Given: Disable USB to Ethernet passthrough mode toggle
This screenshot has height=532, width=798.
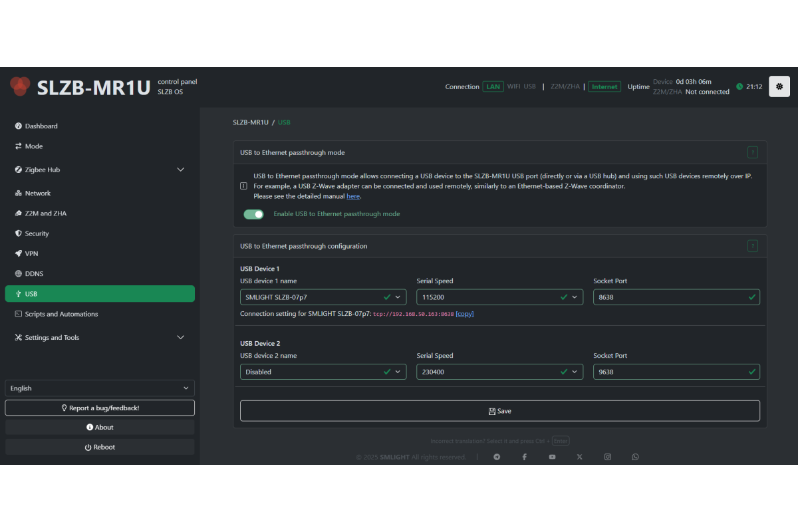Looking at the screenshot, I should pos(253,214).
